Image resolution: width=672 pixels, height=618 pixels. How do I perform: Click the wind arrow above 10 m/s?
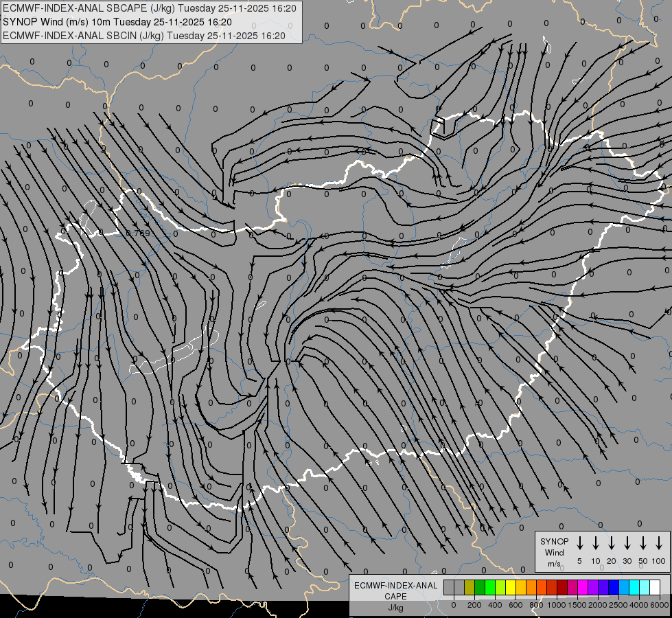coord(596,543)
